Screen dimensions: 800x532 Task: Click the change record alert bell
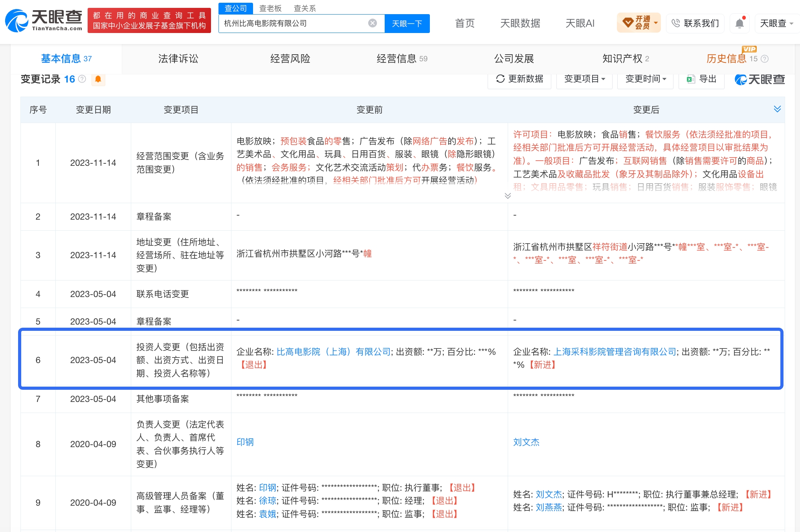point(98,79)
